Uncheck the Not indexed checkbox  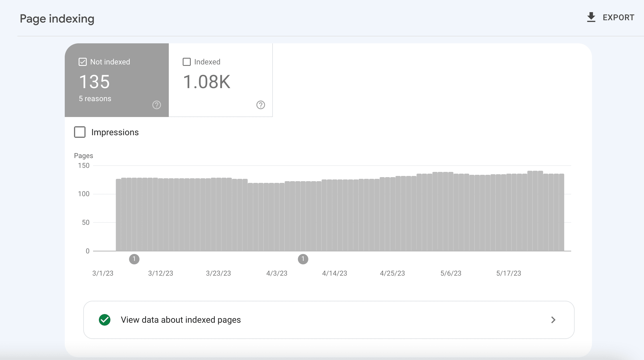click(x=83, y=62)
